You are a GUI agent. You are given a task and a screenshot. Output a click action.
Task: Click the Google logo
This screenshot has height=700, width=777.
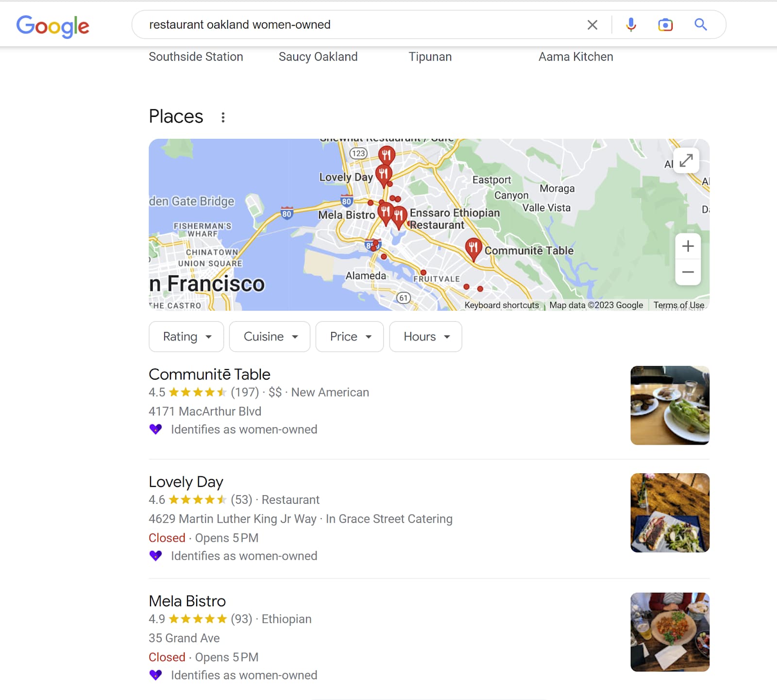coord(52,26)
